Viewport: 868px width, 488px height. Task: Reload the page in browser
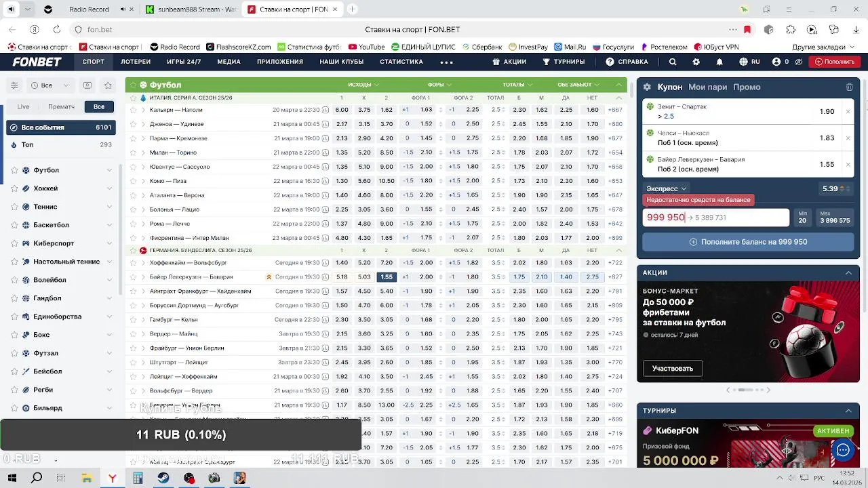point(56,30)
